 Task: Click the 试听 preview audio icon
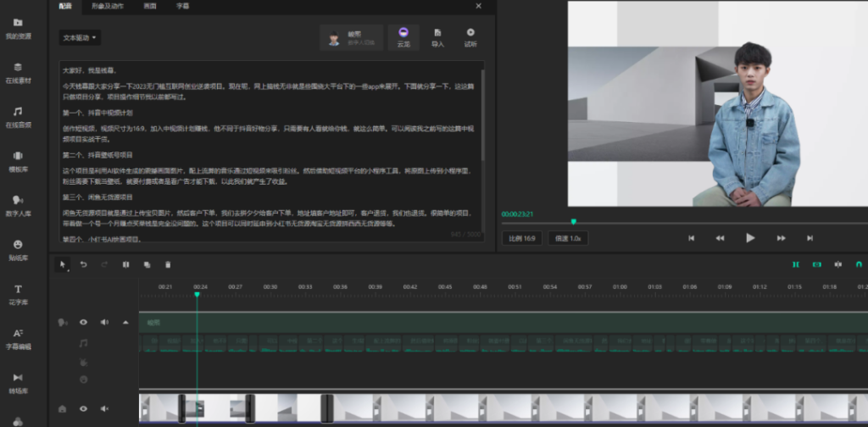pos(470,37)
